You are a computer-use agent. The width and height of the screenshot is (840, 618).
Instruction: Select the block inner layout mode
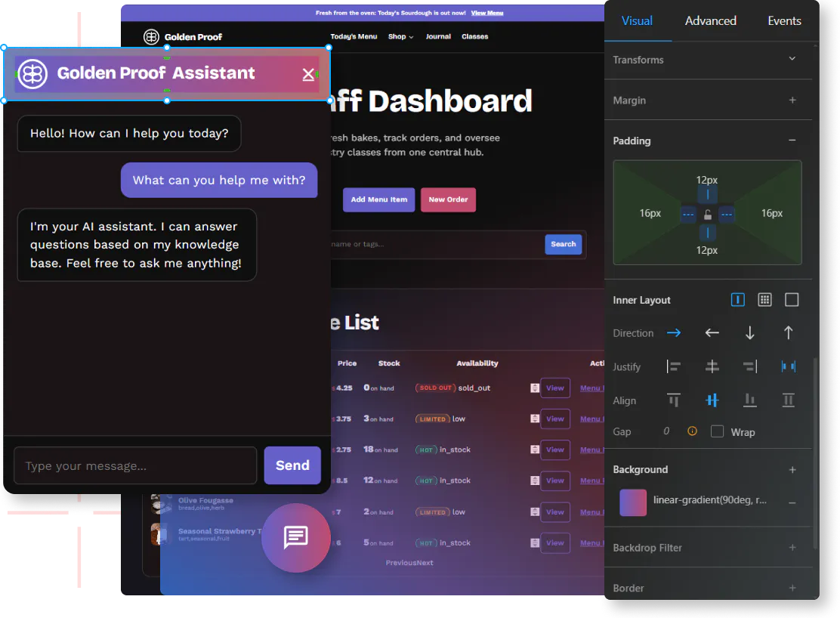pyautogui.click(x=792, y=300)
